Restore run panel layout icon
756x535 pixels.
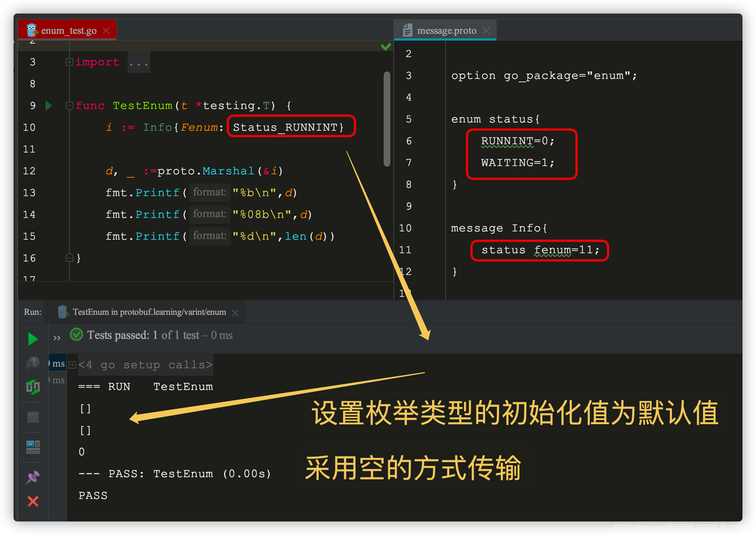33,447
